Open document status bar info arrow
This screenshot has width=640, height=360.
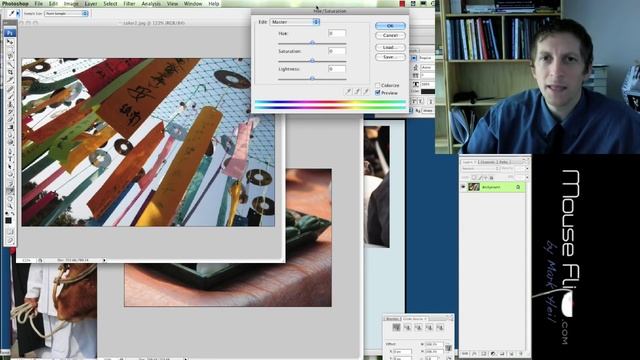click(104, 260)
